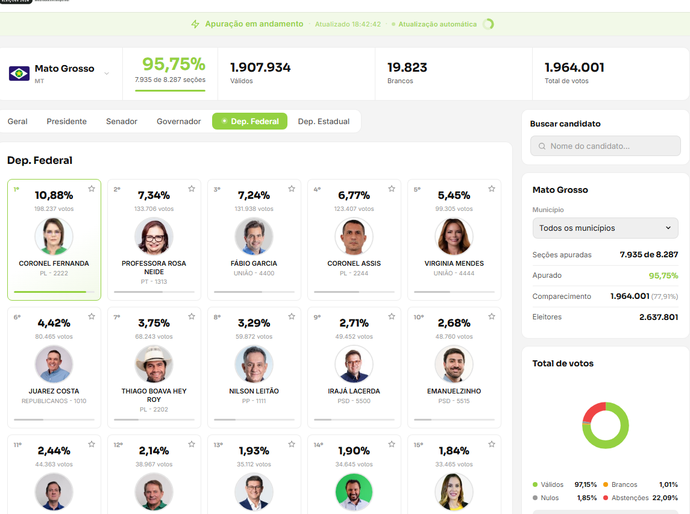Screen dimensions: 690x514
Task: Click the Nome do candidato search field
Action: [606, 146]
